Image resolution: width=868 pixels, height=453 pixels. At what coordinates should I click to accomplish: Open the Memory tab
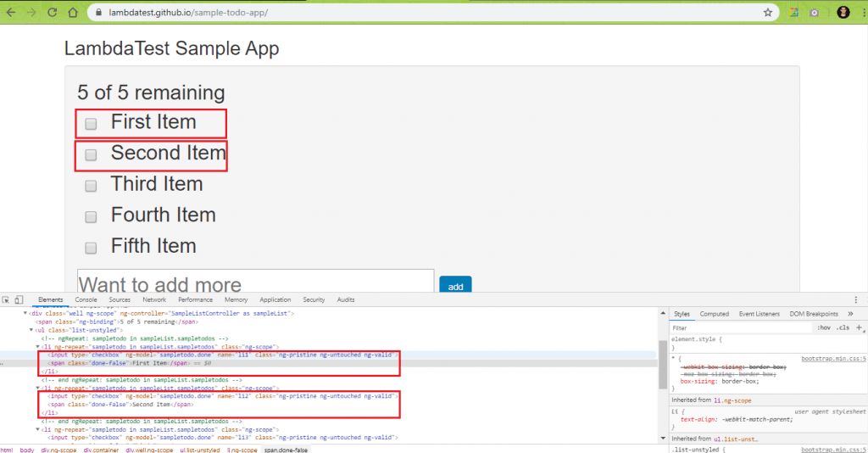click(x=236, y=299)
